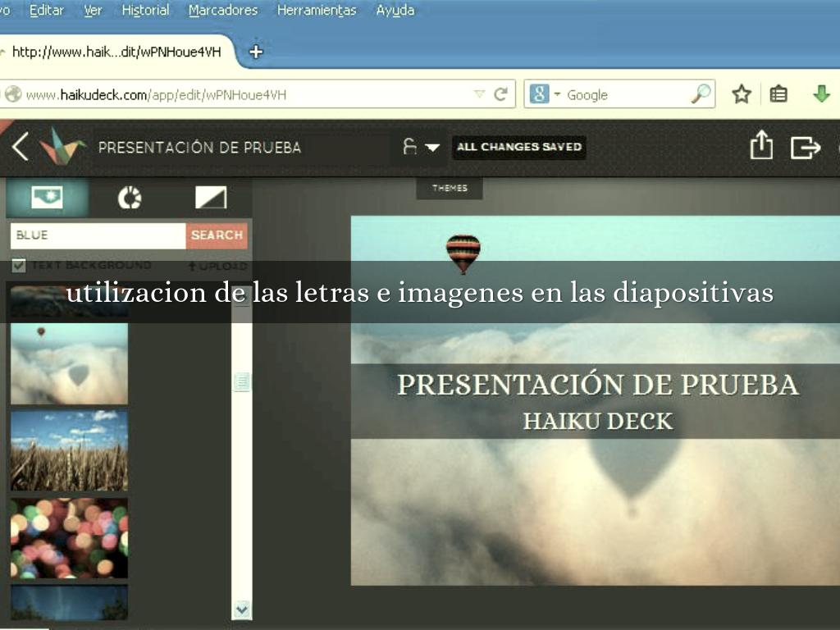
Task: Click the SEARCH button for images
Action: [217, 235]
